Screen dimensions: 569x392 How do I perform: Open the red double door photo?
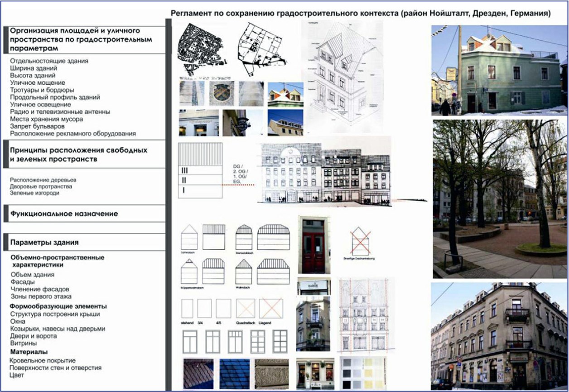pos(313,244)
